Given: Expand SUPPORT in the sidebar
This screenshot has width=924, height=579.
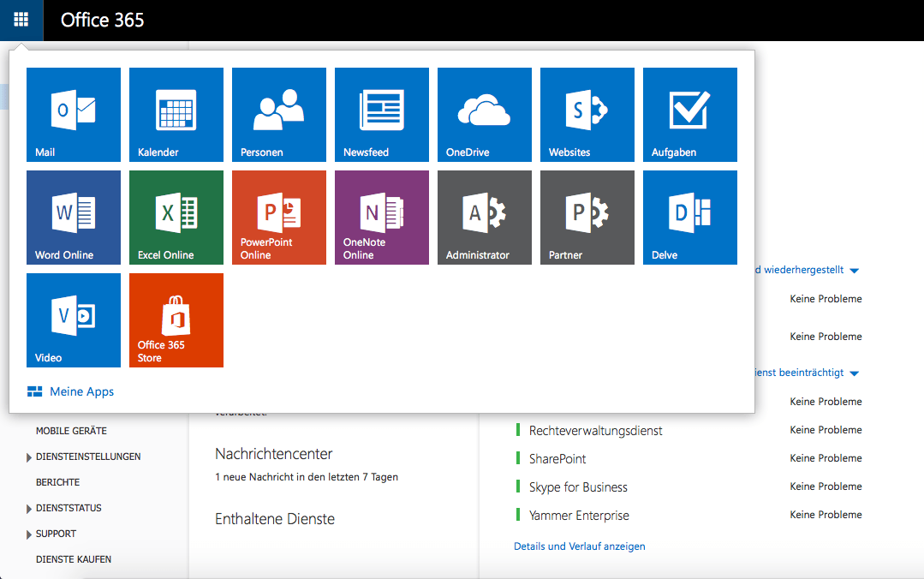Looking at the screenshot, I should tap(29, 534).
